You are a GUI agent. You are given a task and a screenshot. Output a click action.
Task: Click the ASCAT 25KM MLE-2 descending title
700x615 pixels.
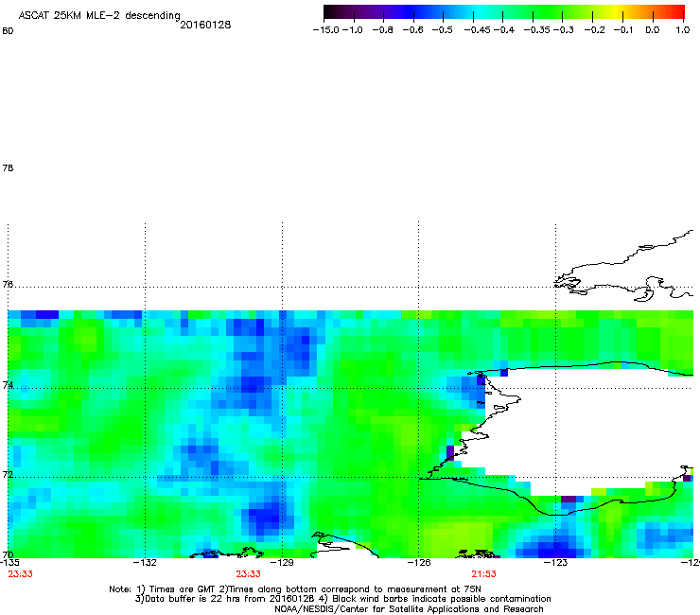point(99,16)
